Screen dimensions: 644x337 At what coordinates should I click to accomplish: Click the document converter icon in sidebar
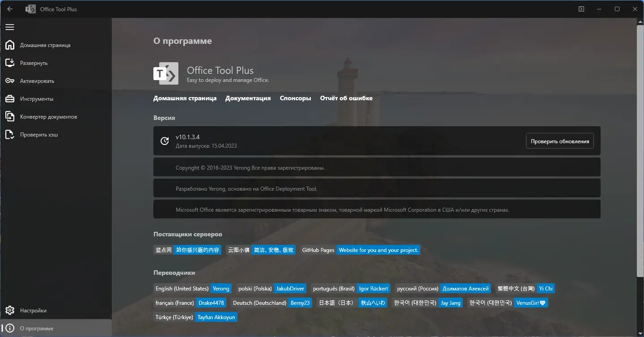[10, 117]
